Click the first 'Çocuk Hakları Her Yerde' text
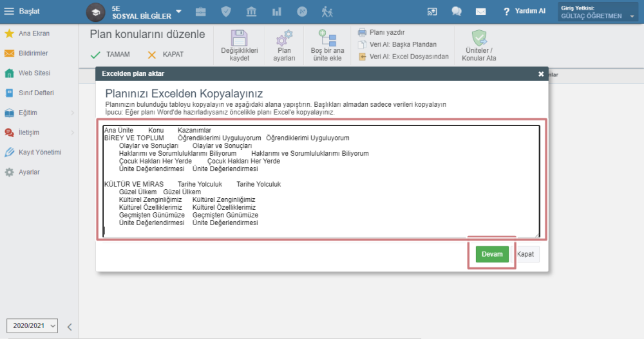644x339 pixels. (155, 161)
